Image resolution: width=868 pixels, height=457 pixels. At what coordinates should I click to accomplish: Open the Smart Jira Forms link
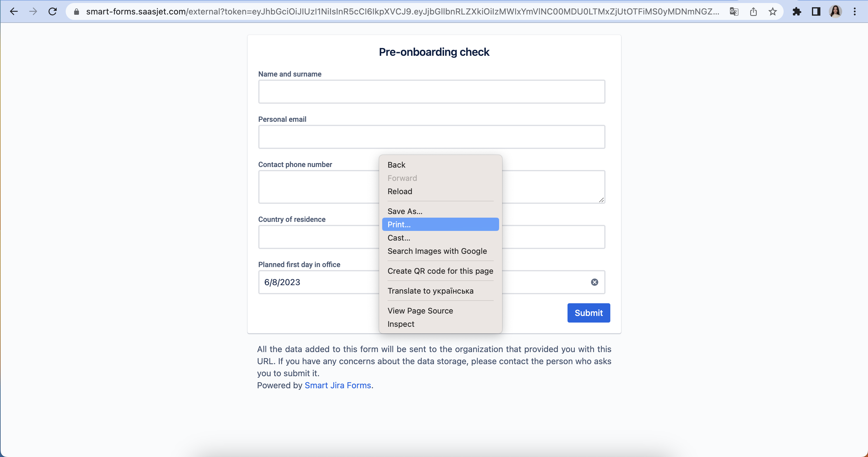pyautogui.click(x=338, y=385)
